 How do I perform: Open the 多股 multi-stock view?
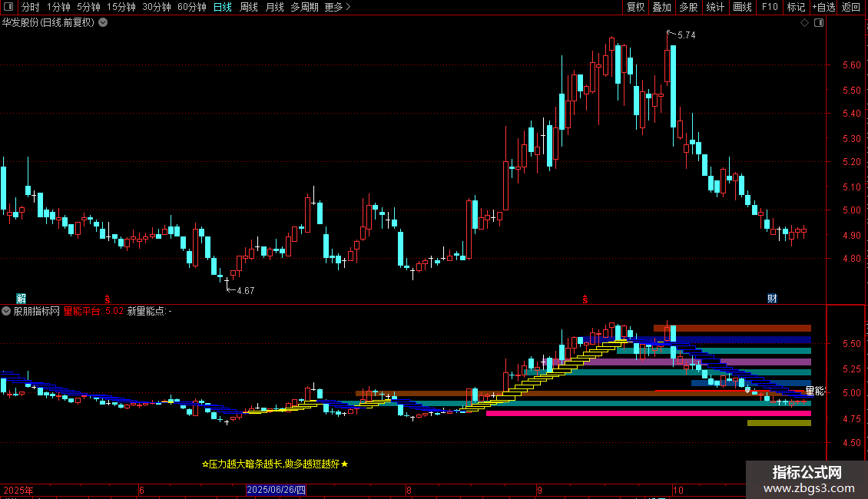click(x=688, y=7)
